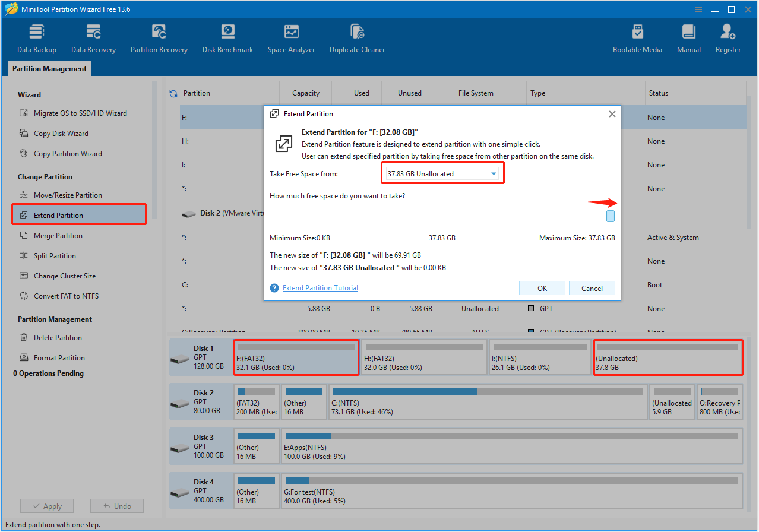Screen dimensions: 759x532
Task: Click the Apply button
Action: tap(46, 506)
